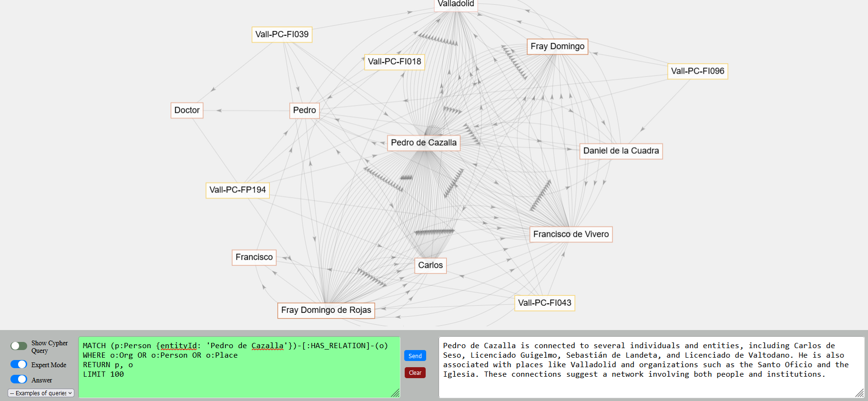The width and height of the screenshot is (868, 401).
Task: Click the answer text area
Action: [652, 367]
